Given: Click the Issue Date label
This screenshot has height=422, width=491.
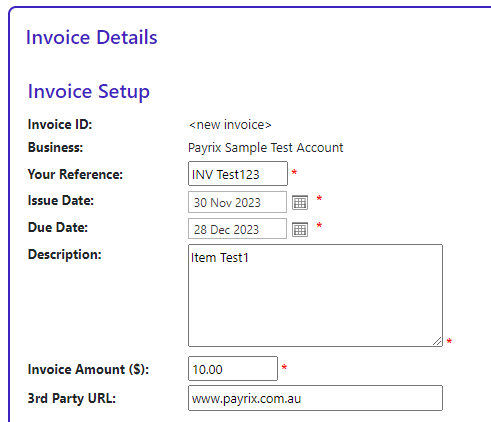Looking at the screenshot, I should pos(61,201).
